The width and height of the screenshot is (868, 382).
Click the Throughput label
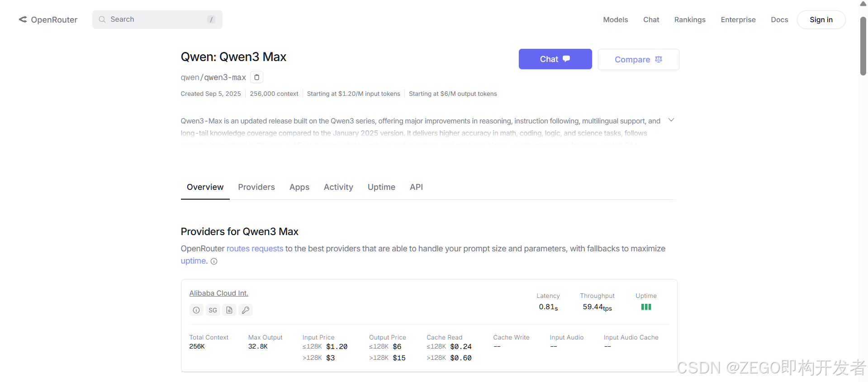597,296
